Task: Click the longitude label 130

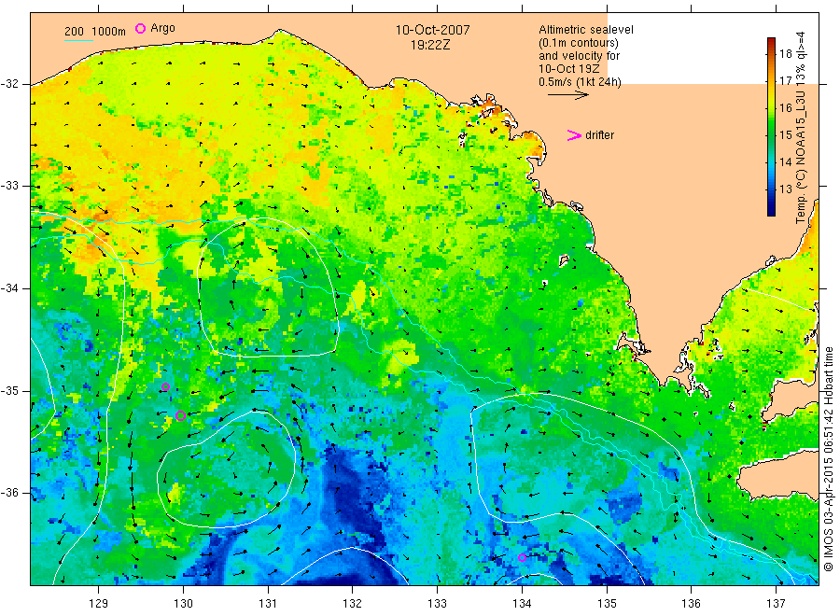Action: click(x=183, y=604)
